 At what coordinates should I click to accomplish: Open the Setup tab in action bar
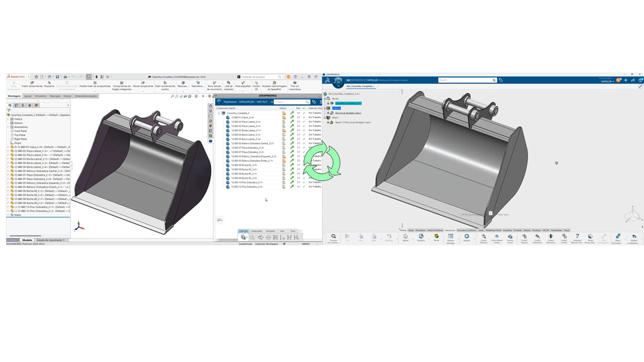point(411,230)
